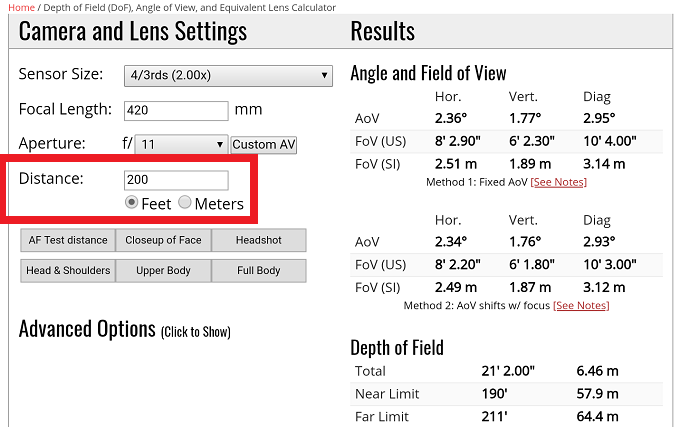Choose the Closeup of Face preset
Image resolution: width=680 pixels, height=427 pixels.
click(x=163, y=240)
